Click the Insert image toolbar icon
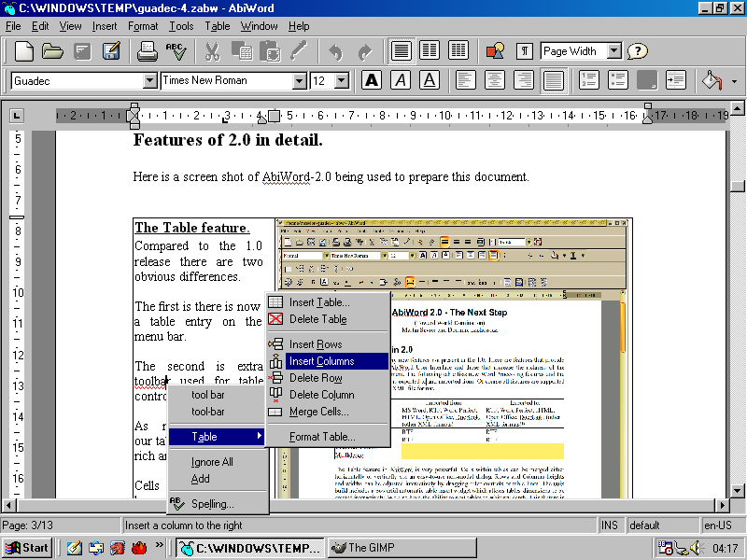Viewport: 747px width, 560px height. coord(496,51)
